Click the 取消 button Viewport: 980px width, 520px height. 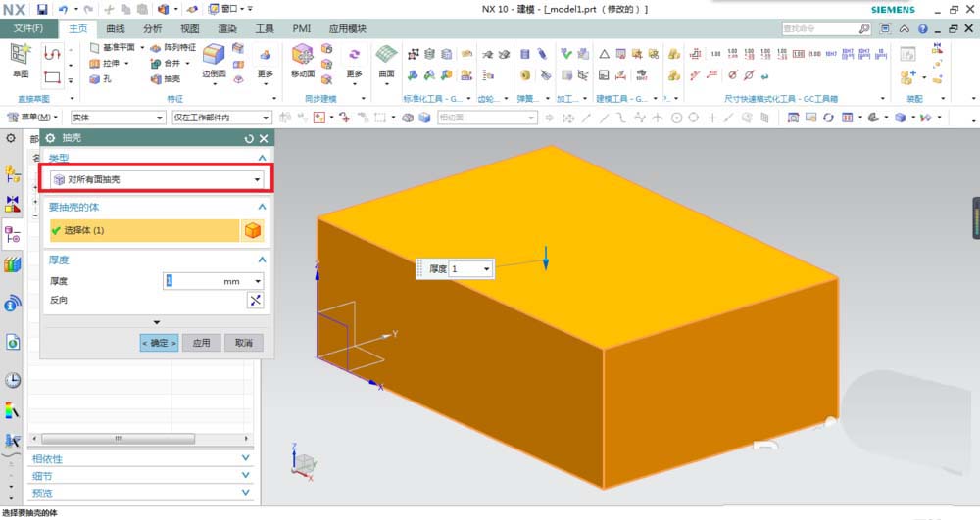(244, 343)
